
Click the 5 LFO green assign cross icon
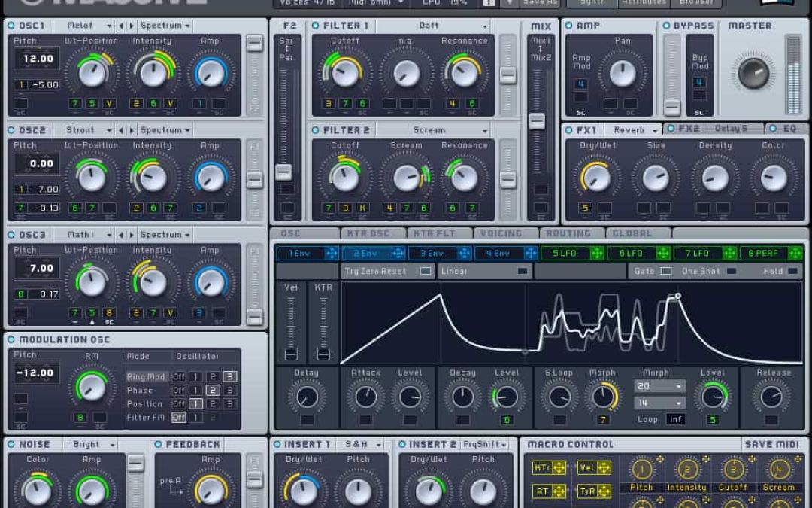tap(596, 254)
